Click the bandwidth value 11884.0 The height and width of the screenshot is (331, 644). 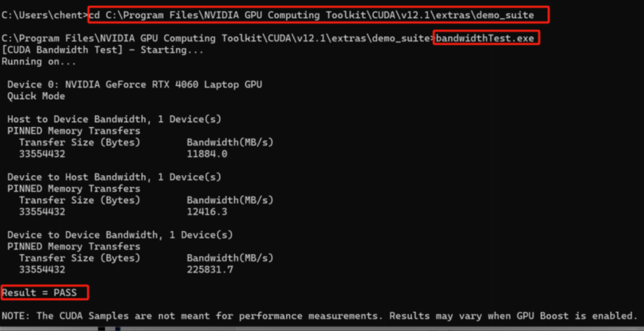[207, 154]
